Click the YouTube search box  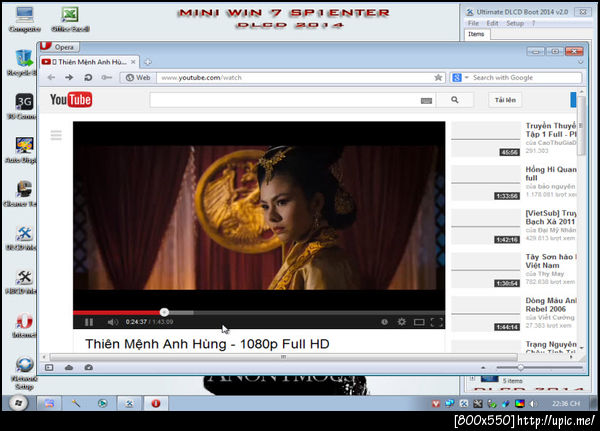pos(285,100)
